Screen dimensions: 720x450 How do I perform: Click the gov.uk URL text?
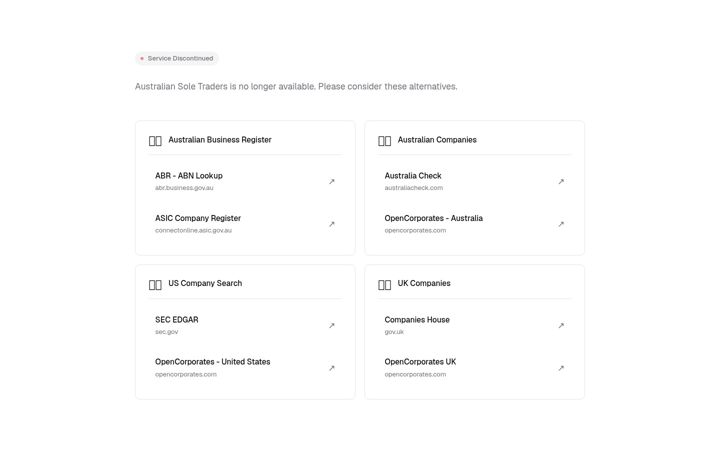(x=394, y=332)
